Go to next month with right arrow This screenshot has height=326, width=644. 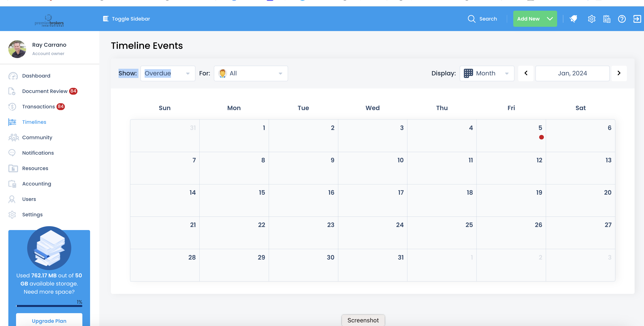click(x=619, y=73)
